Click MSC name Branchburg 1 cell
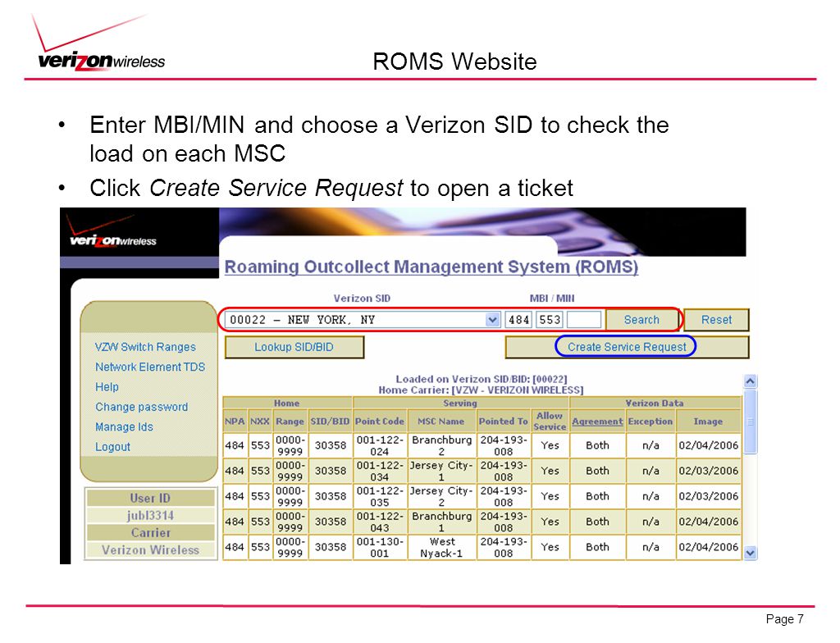 (441, 522)
